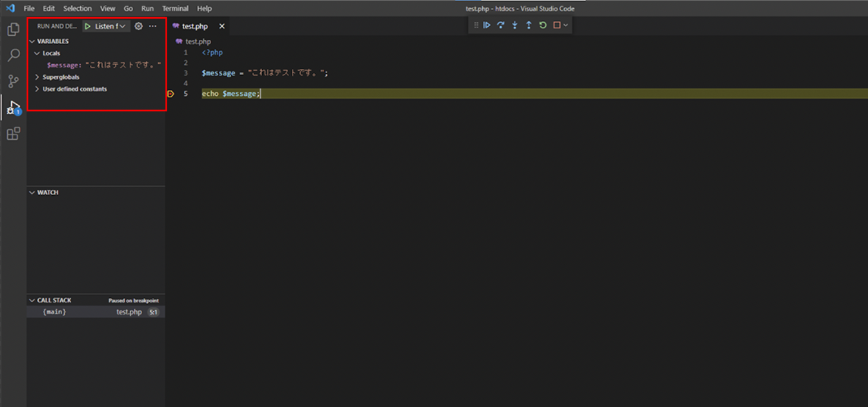The width and height of the screenshot is (868, 407).
Task: Open launch.json with the gear icon
Action: point(139,26)
